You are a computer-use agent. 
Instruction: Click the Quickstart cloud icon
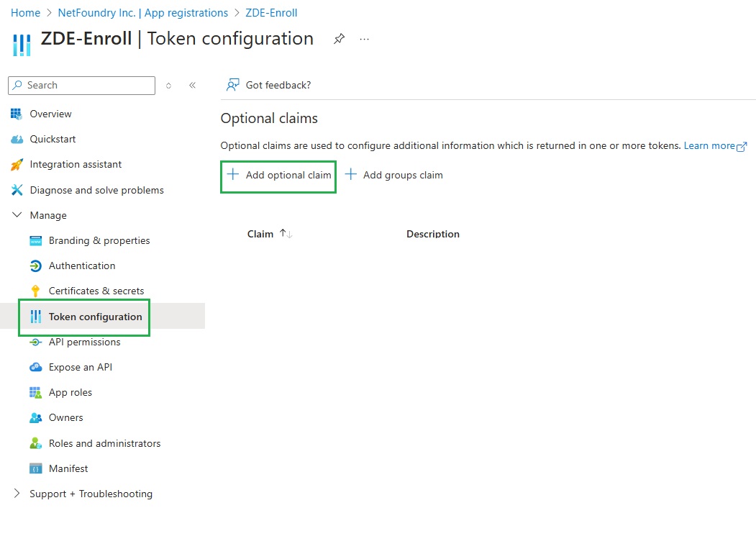tap(17, 140)
